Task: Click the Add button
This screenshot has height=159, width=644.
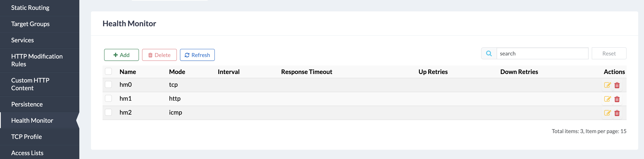Action: pos(122,55)
